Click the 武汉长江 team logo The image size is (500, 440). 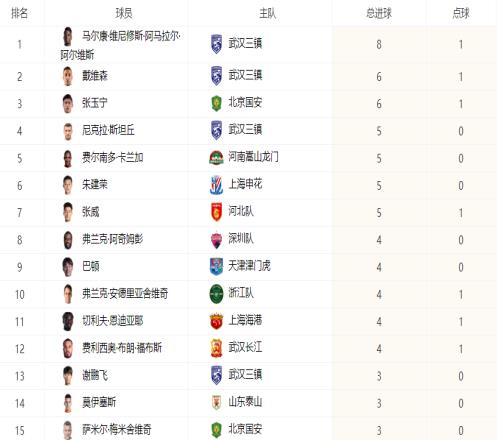pyautogui.click(x=216, y=348)
